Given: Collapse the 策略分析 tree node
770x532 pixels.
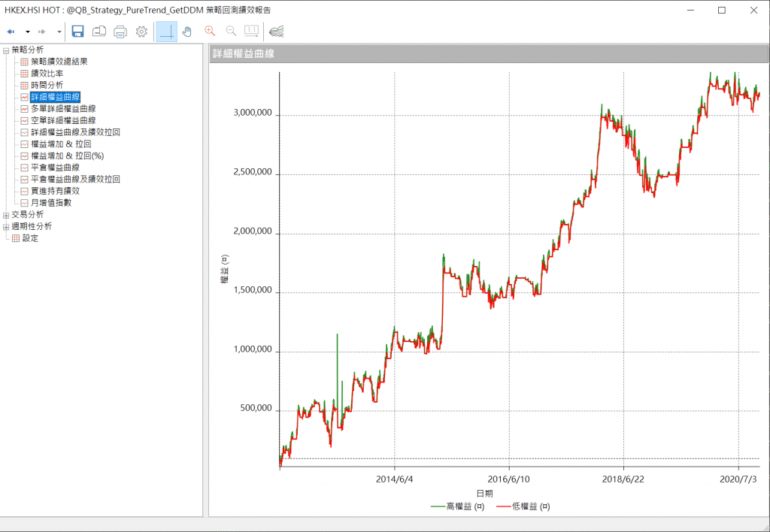Looking at the screenshot, I should (x=6, y=50).
